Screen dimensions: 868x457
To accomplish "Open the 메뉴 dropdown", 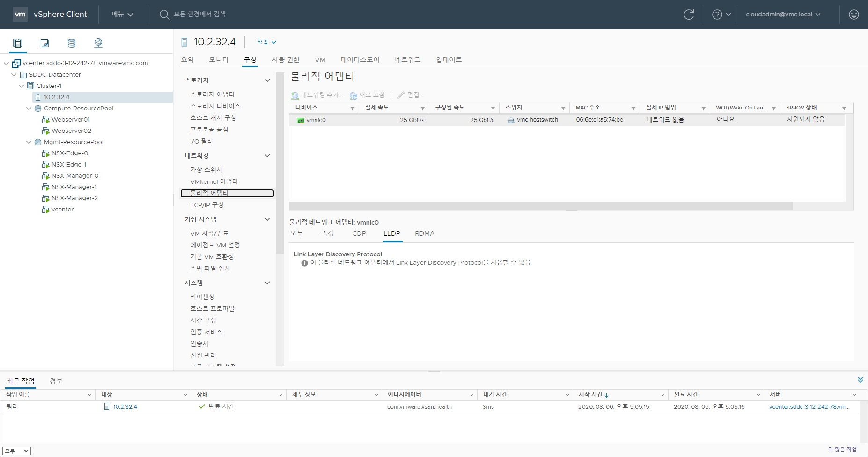I will tap(123, 15).
